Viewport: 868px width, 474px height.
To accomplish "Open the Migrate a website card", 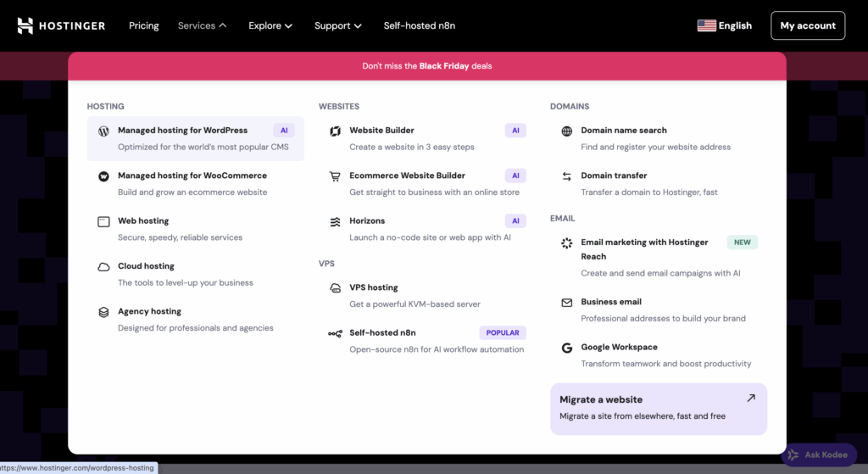I will point(658,408).
